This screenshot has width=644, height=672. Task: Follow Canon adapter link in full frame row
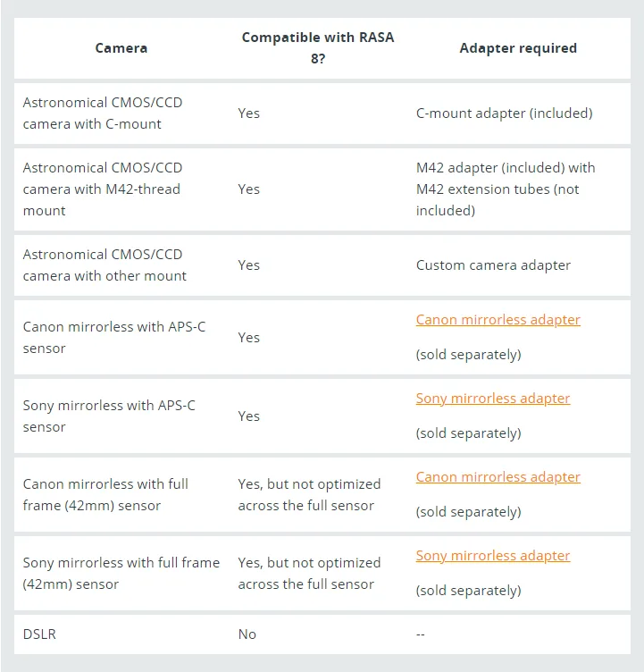[x=498, y=477]
